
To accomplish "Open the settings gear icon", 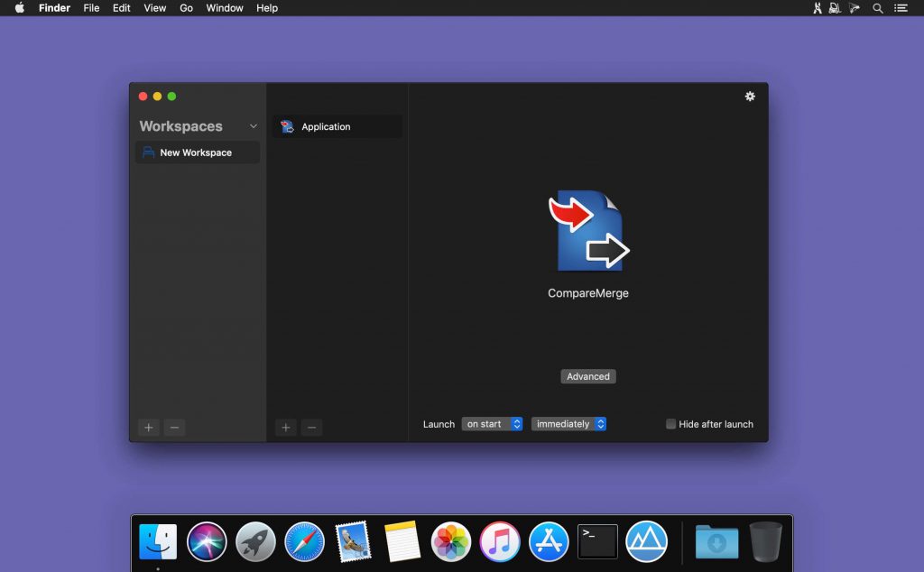I will 750,97.
